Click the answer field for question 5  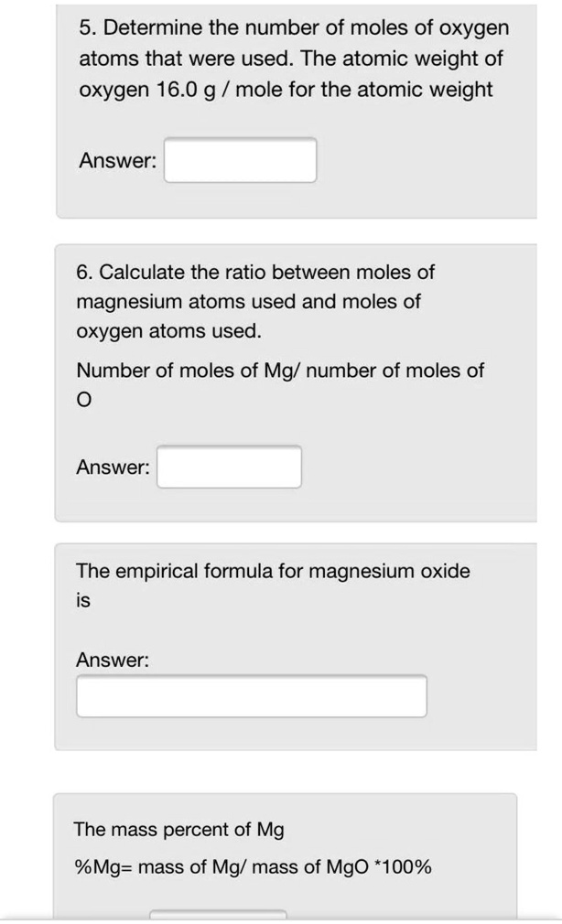(x=240, y=160)
